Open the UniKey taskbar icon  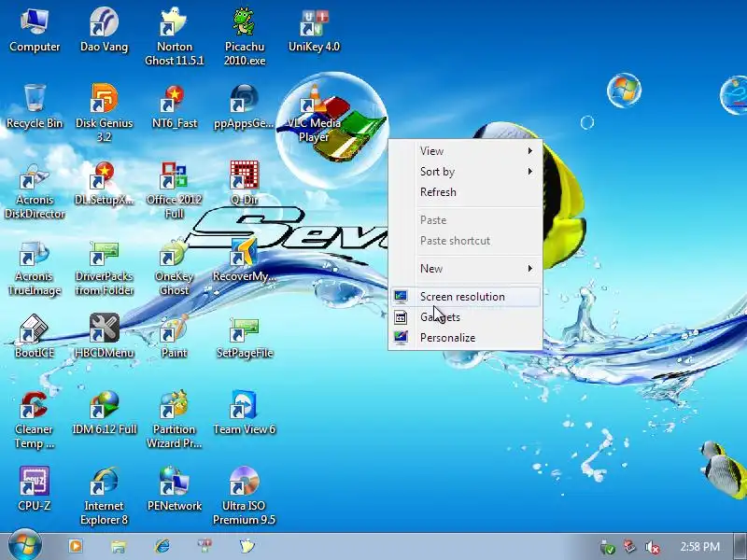204,546
